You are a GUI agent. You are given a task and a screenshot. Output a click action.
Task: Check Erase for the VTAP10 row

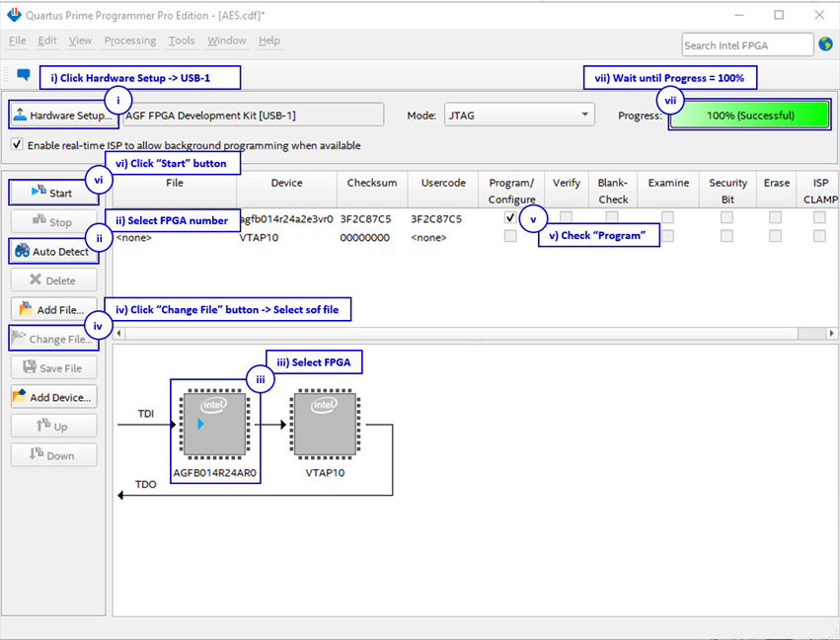[x=775, y=236]
